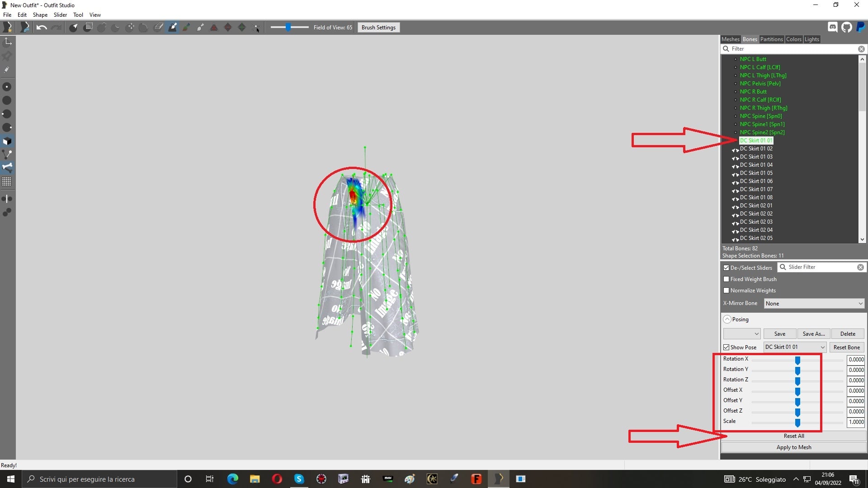Viewport: 868px width, 488px height.
Task: Select the green Split Edge tool
Action: [242, 28]
